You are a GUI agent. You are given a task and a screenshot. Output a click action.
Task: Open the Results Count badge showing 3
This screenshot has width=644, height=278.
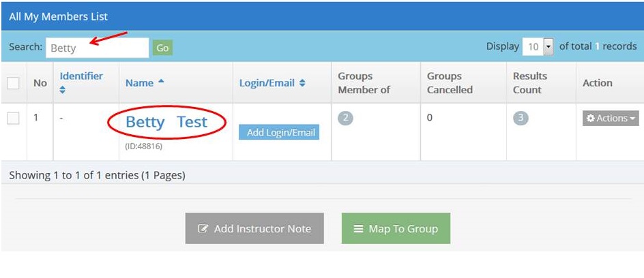point(521,118)
